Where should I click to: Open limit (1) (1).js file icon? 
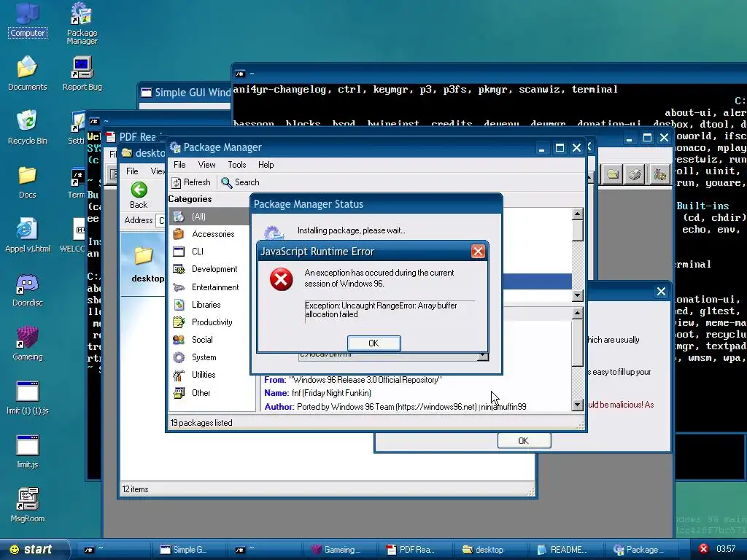coord(27,397)
